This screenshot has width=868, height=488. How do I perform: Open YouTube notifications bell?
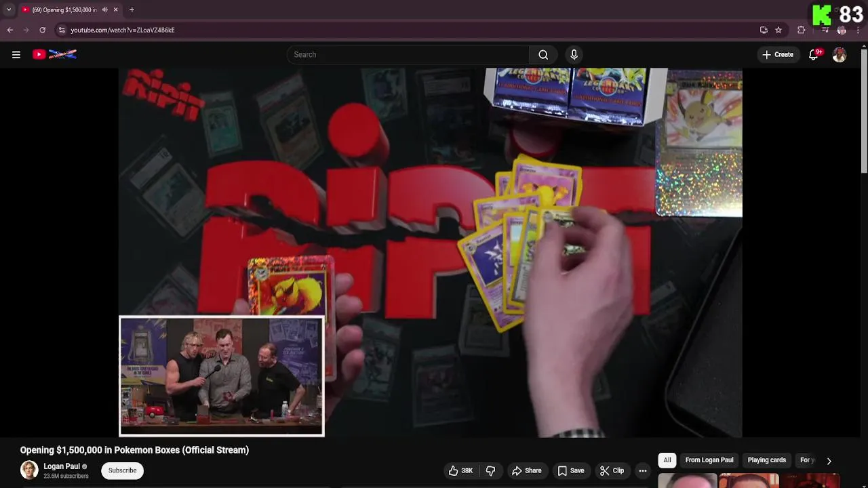tap(814, 54)
